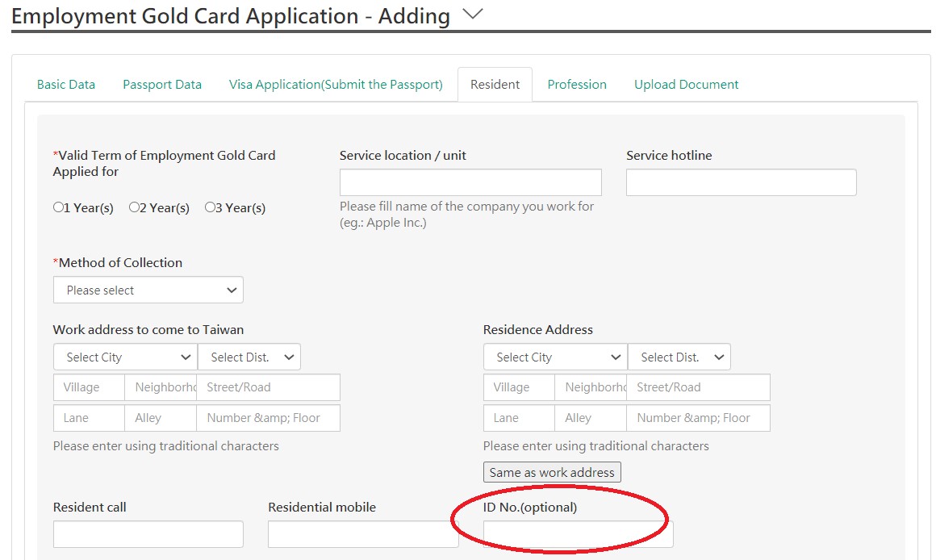The height and width of the screenshot is (560, 936).
Task: Open the Method of Collection dropdown
Action: pyautogui.click(x=148, y=290)
